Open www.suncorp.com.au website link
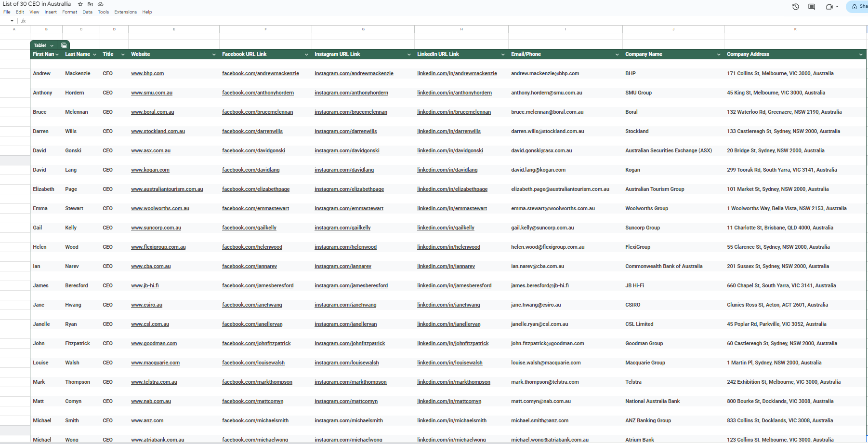Image resolution: width=868 pixels, height=444 pixels. 156,228
